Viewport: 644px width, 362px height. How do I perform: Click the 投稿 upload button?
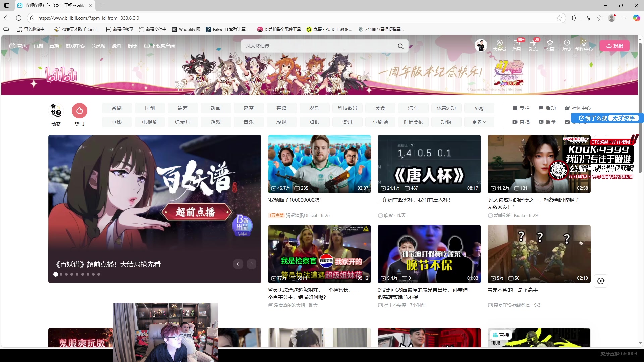pyautogui.click(x=614, y=46)
